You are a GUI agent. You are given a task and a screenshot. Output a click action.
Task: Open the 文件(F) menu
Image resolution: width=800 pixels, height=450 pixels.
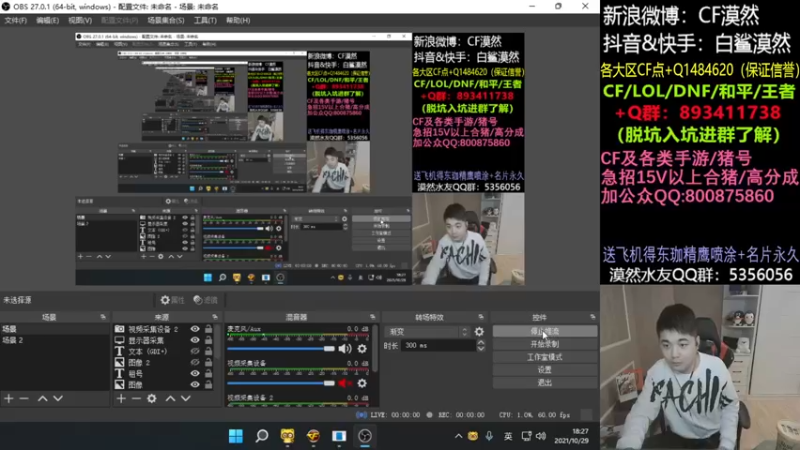coord(15,20)
